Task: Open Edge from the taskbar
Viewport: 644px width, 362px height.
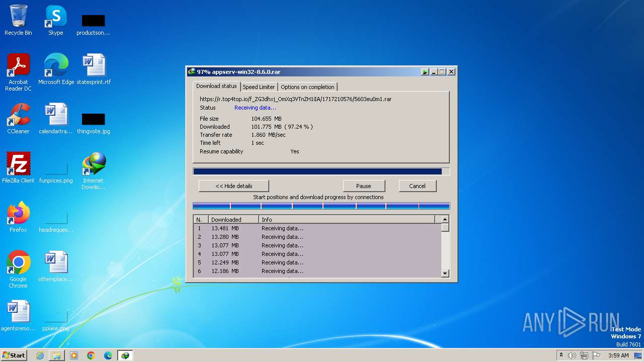Action: [x=108, y=355]
